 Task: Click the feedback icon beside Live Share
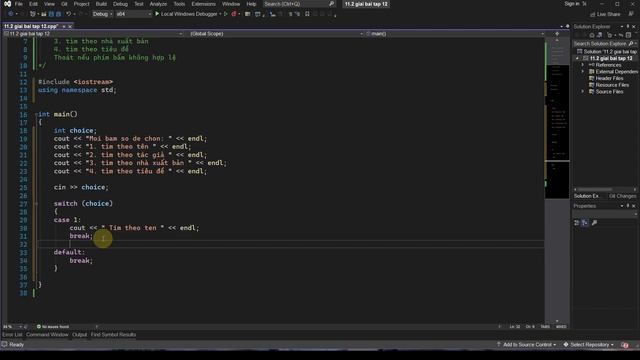click(631, 14)
